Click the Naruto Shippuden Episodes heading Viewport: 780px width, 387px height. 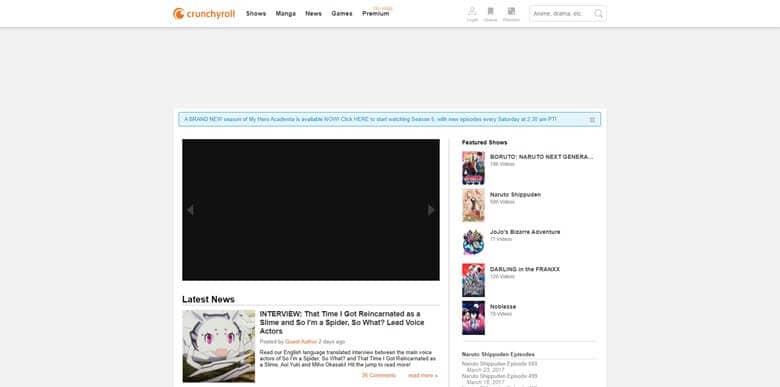(x=498, y=354)
